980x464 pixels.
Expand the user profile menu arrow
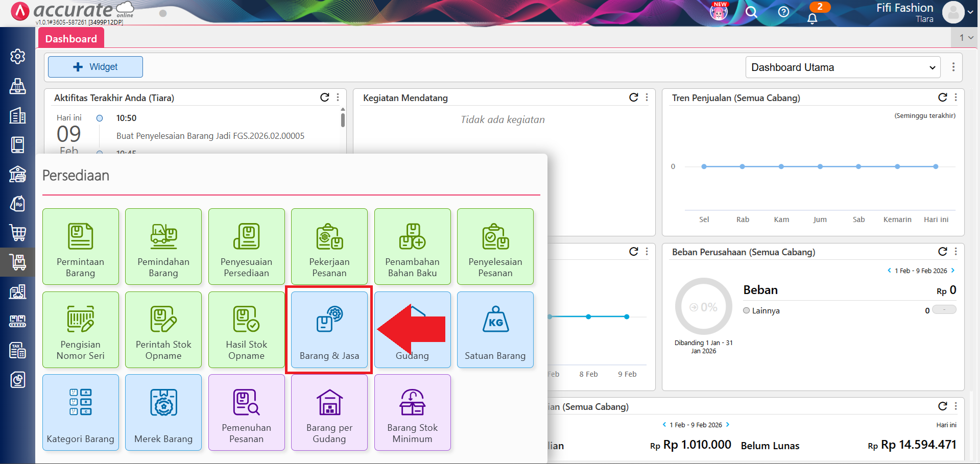[970, 12]
